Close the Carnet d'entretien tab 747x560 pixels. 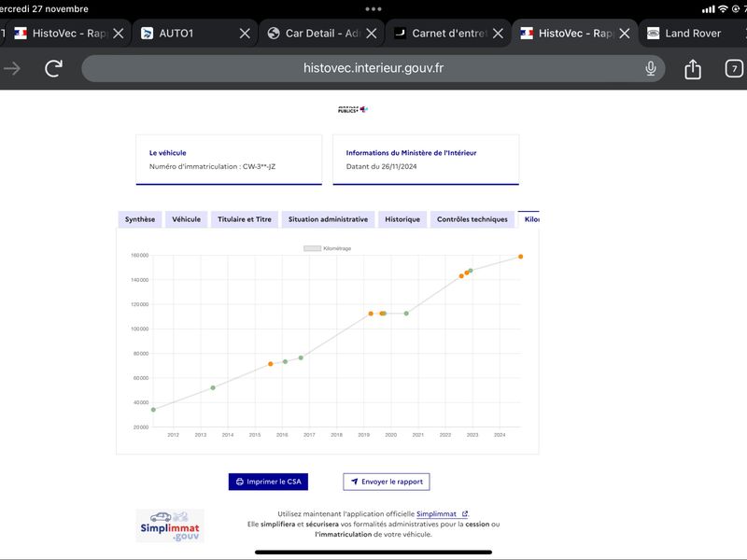pos(498,34)
